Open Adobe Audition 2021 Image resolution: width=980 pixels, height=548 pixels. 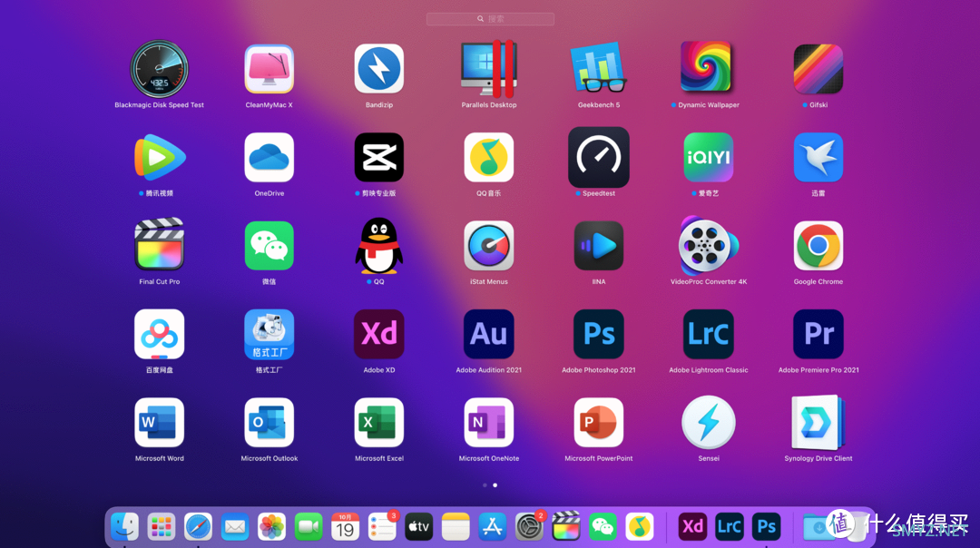(489, 334)
